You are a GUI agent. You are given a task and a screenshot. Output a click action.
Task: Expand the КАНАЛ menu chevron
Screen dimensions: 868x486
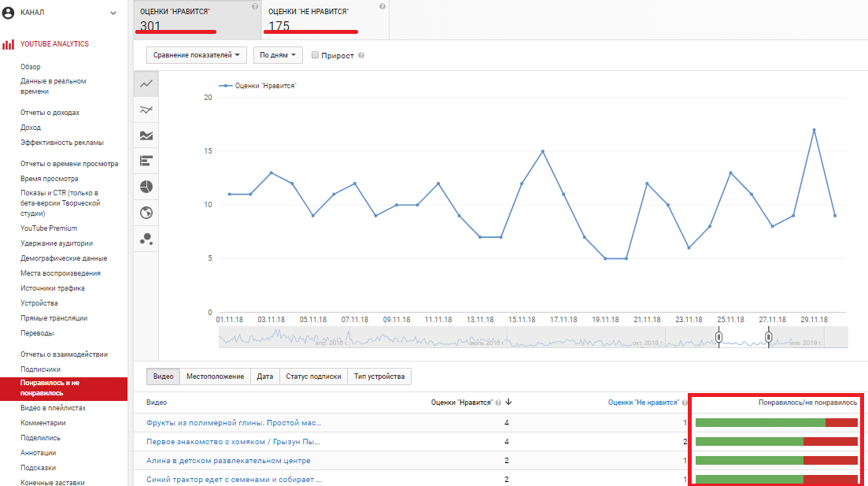point(113,13)
